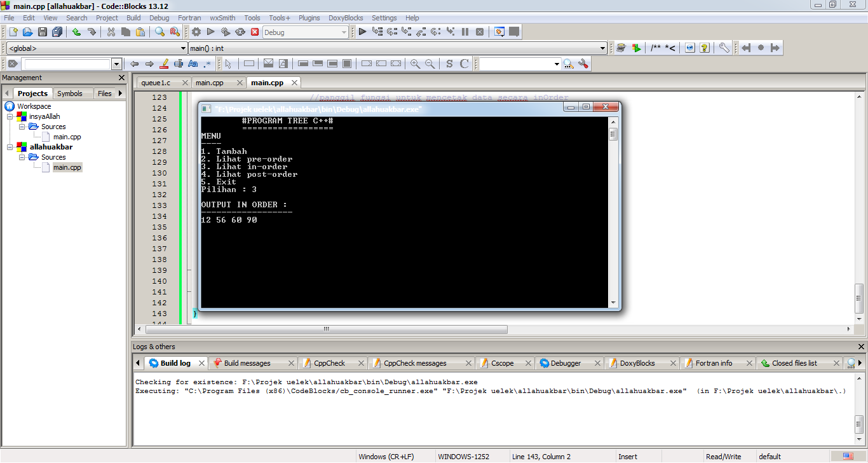Toggle highlight of search matches
868x463 pixels.
164,64
